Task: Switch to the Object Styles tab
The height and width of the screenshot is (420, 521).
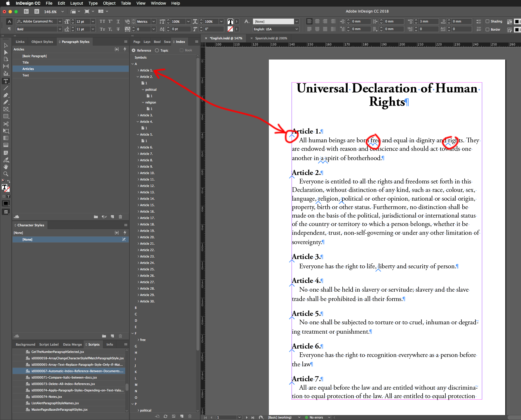Action: click(x=42, y=42)
